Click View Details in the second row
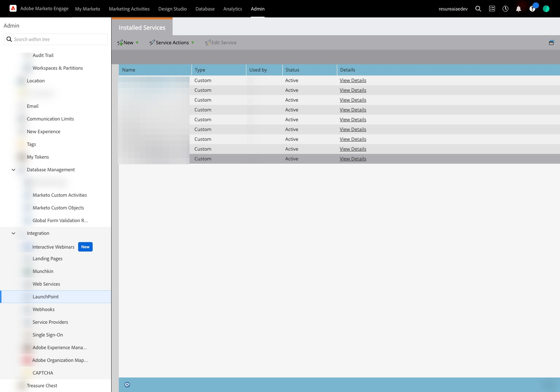The image size is (560, 392). pos(353,90)
